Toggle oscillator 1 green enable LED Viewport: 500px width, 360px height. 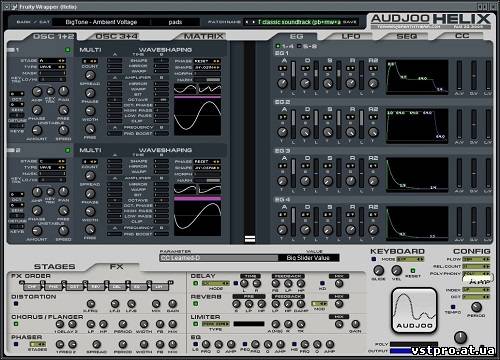pos(68,50)
